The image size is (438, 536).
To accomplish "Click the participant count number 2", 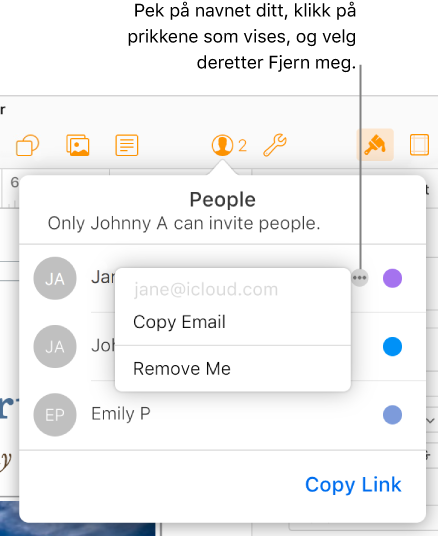I will point(242,146).
